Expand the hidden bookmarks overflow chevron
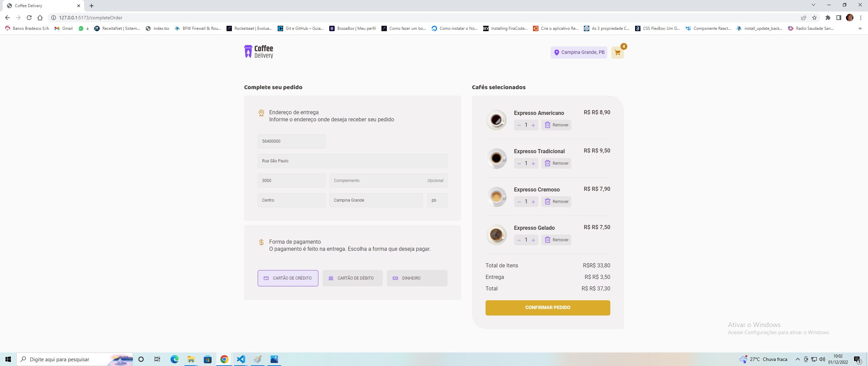This screenshot has width=868, height=366. click(x=860, y=28)
